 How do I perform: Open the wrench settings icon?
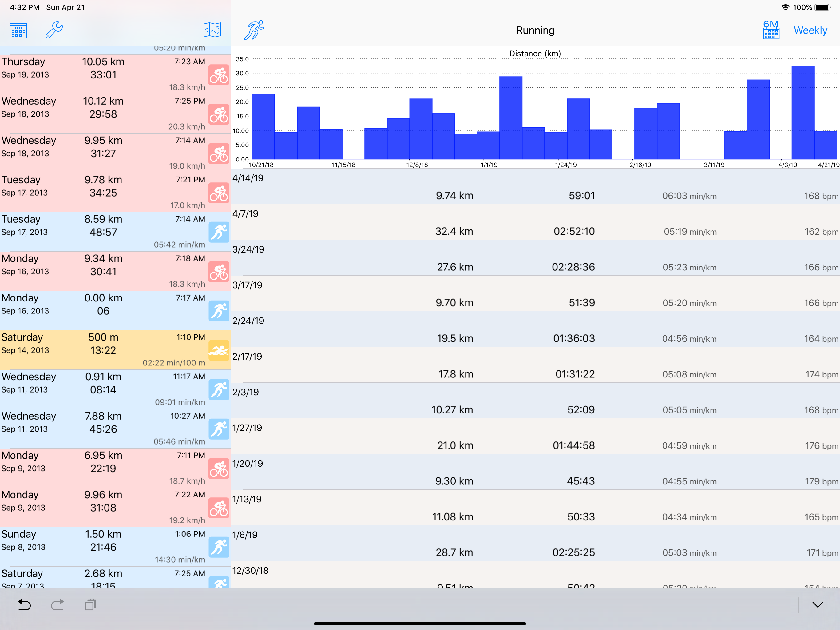54,30
